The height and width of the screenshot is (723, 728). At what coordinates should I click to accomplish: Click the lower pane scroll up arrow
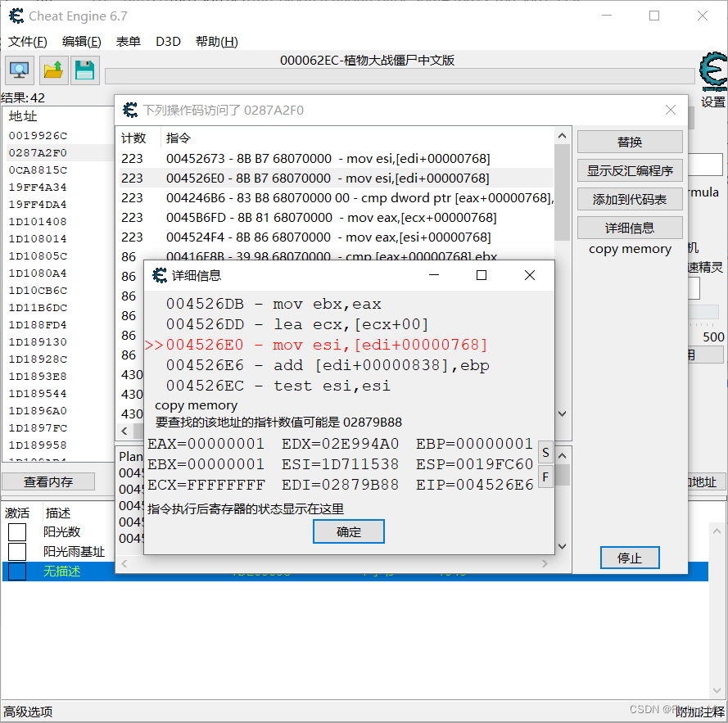pos(563,456)
